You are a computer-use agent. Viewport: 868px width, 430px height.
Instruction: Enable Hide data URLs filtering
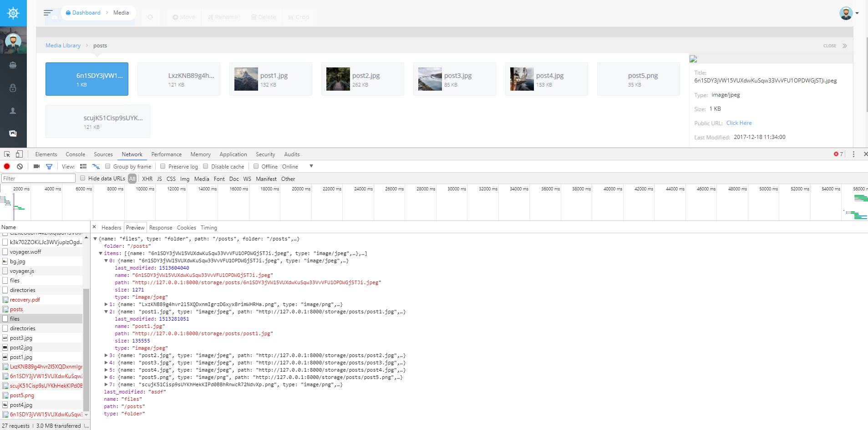coord(82,178)
